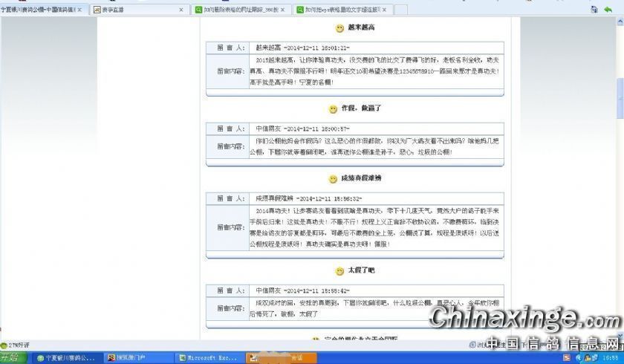Click the smiley icon beside 越来越高 heading
This screenshot has height=364, width=624.
339,28
